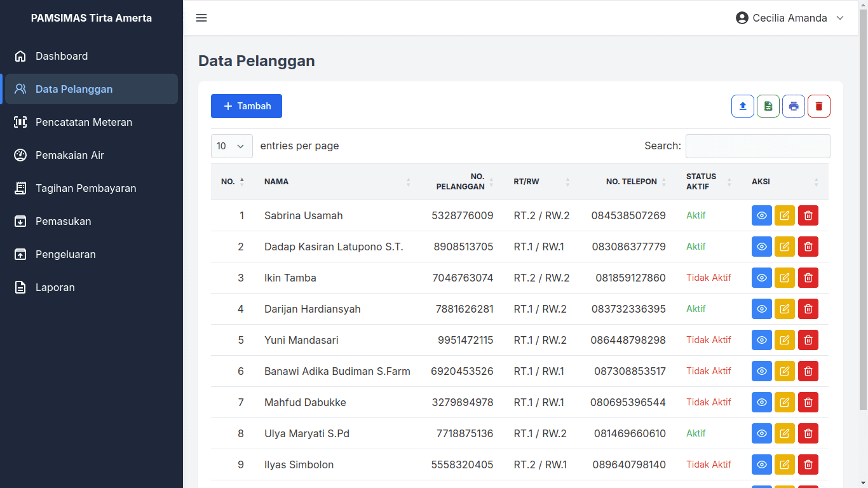Delete Ikin Tamba's row using the trash icon
868x488 pixels.
808,278
